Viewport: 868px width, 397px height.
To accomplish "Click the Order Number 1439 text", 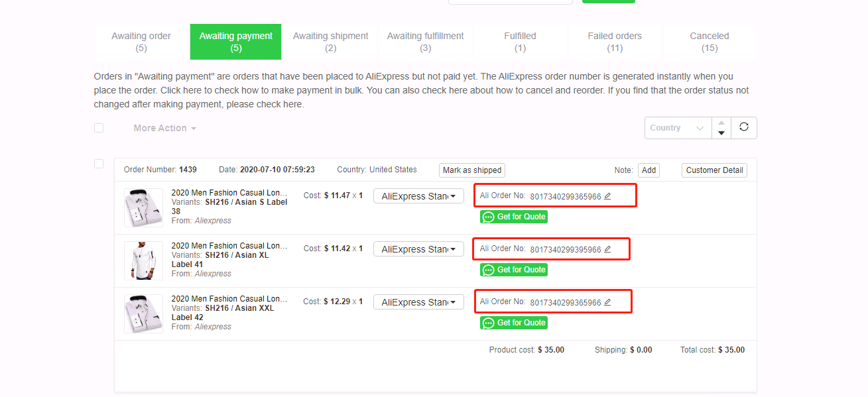I will 160,170.
